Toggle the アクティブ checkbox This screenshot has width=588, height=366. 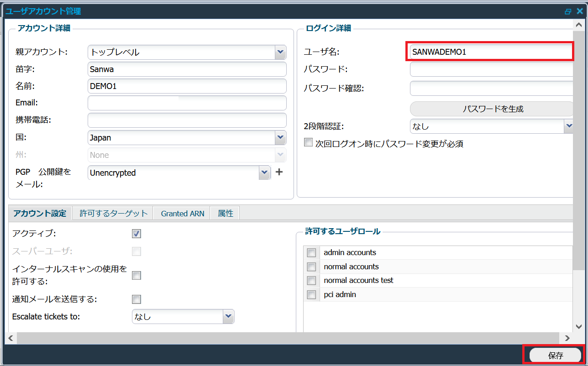[x=136, y=234]
